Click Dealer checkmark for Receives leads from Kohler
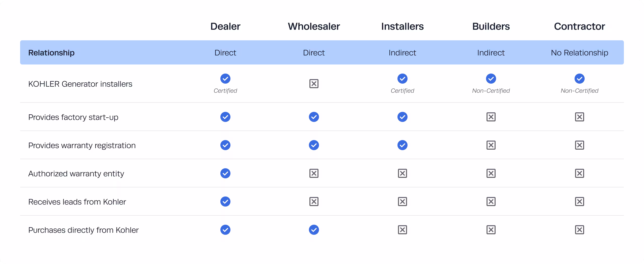 coord(225,202)
